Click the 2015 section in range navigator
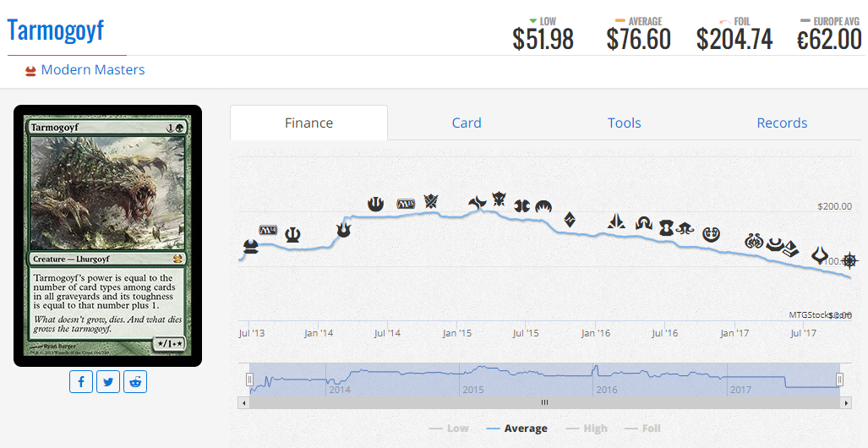The width and height of the screenshot is (868, 448). pos(527,380)
